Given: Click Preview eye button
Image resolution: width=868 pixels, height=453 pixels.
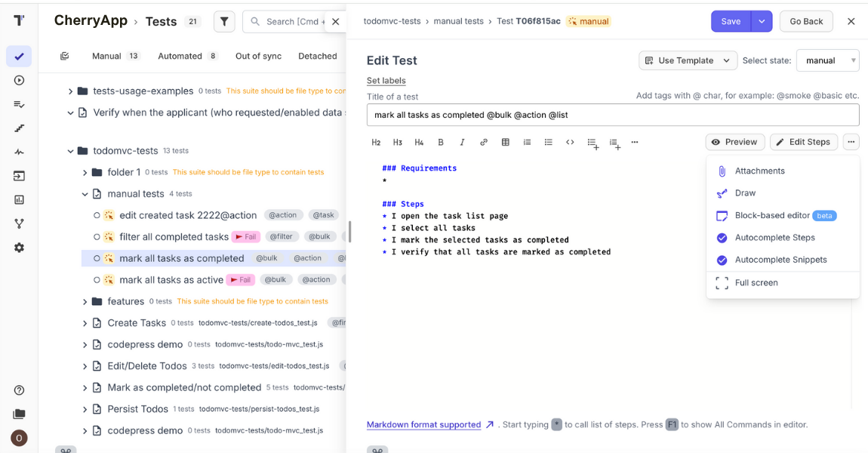Looking at the screenshot, I should coord(734,142).
